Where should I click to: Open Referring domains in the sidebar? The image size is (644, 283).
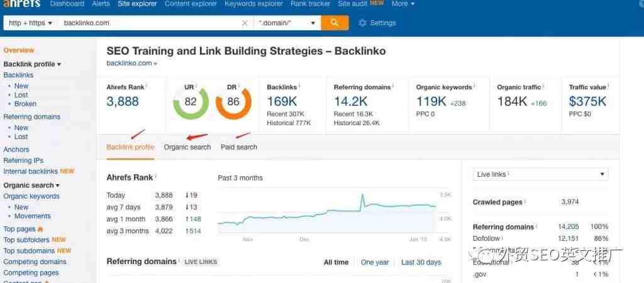[32, 116]
